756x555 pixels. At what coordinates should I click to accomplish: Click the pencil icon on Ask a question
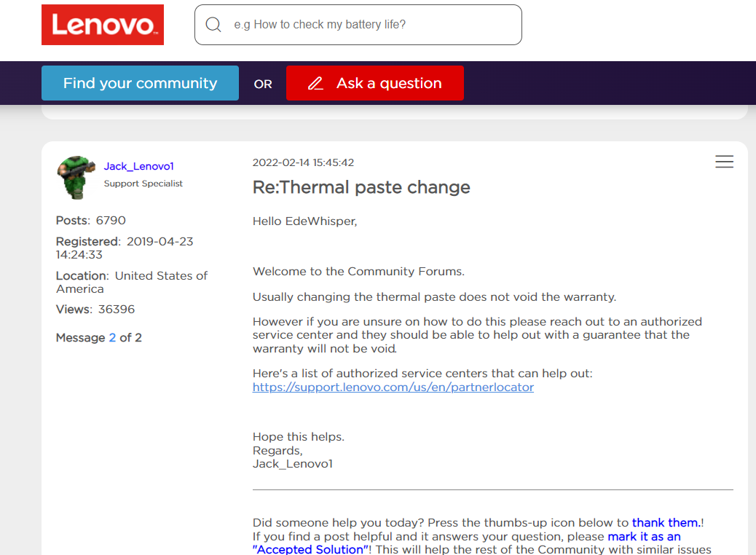tap(315, 84)
